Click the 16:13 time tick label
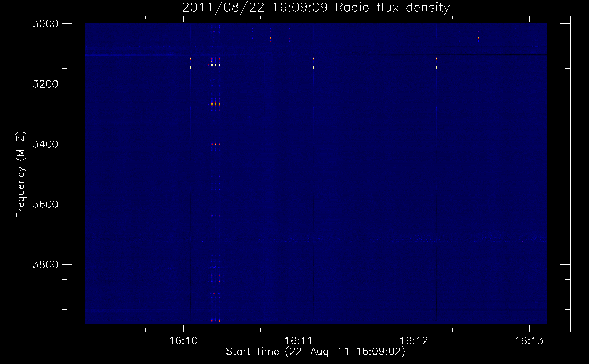The width and height of the screenshot is (589, 364). (529, 341)
